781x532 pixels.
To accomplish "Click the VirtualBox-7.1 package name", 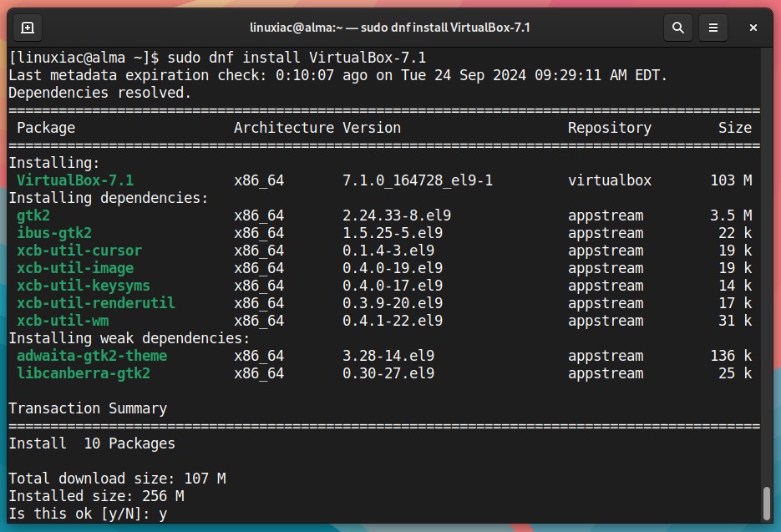I will (75, 180).
